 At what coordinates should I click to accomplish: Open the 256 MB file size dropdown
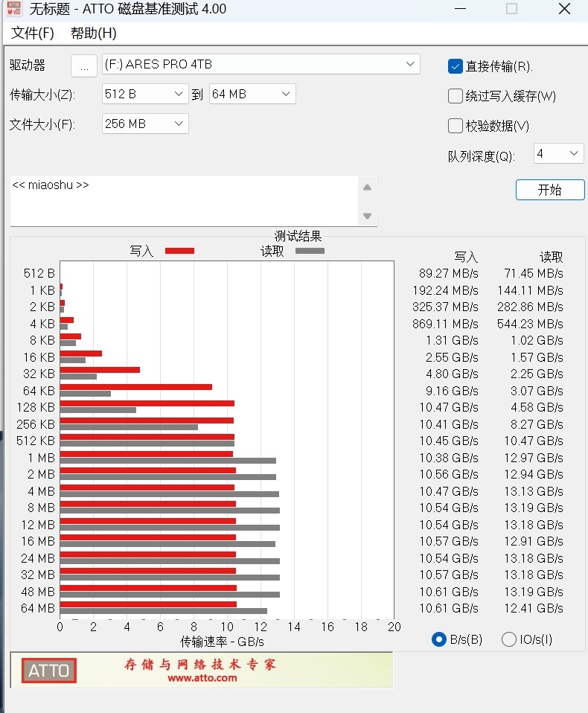(145, 124)
